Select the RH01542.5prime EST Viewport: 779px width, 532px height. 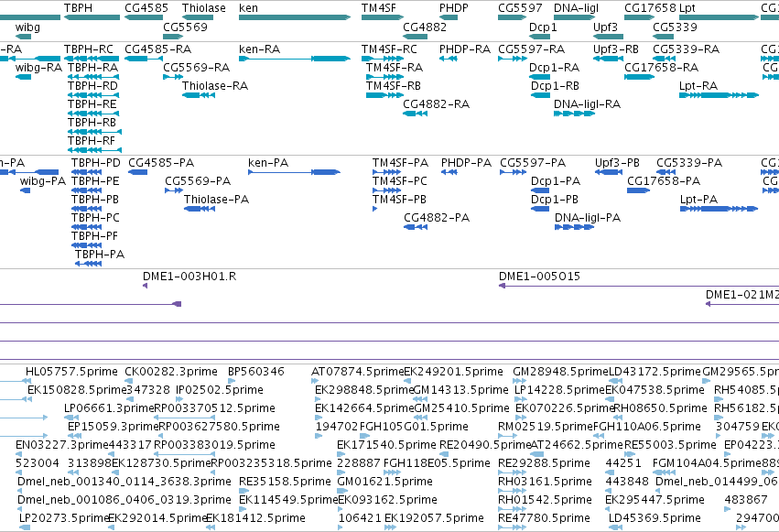tap(513, 509)
